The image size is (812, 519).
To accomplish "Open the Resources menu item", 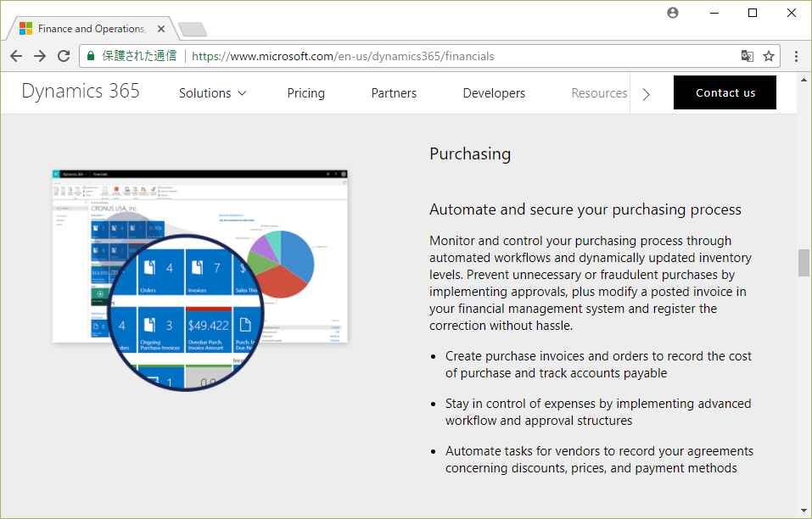I will [599, 93].
